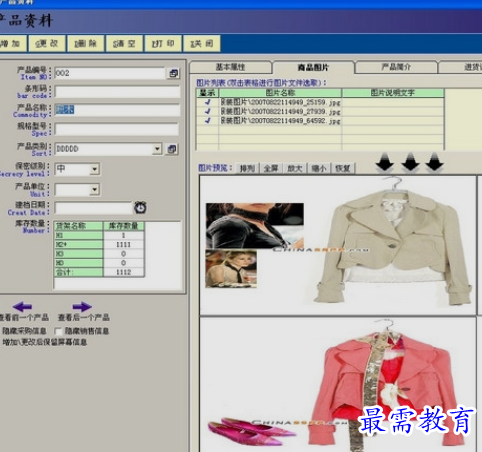The width and height of the screenshot is (482, 452).
Task: Click the clock icon beside 建档日期
Action: point(140,207)
